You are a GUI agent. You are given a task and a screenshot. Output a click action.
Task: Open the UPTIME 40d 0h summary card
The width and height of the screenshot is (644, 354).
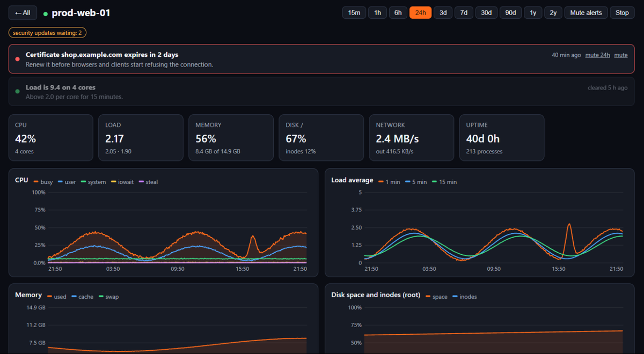tap(502, 137)
